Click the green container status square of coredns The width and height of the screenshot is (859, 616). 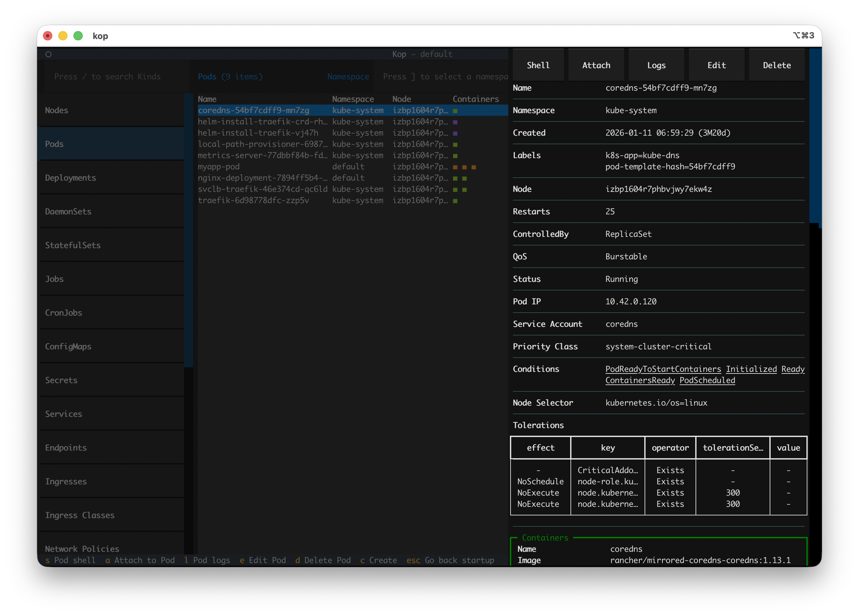click(455, 111)
